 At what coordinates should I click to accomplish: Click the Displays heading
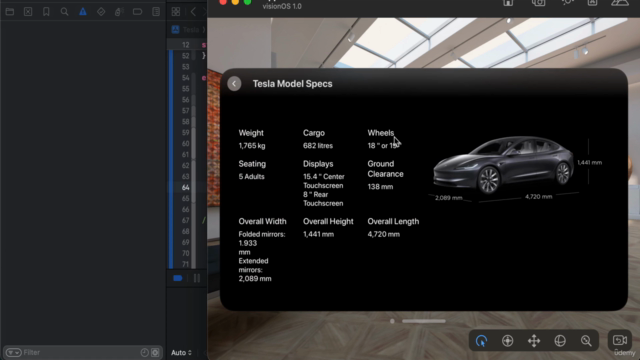click(x=318, y=164)
